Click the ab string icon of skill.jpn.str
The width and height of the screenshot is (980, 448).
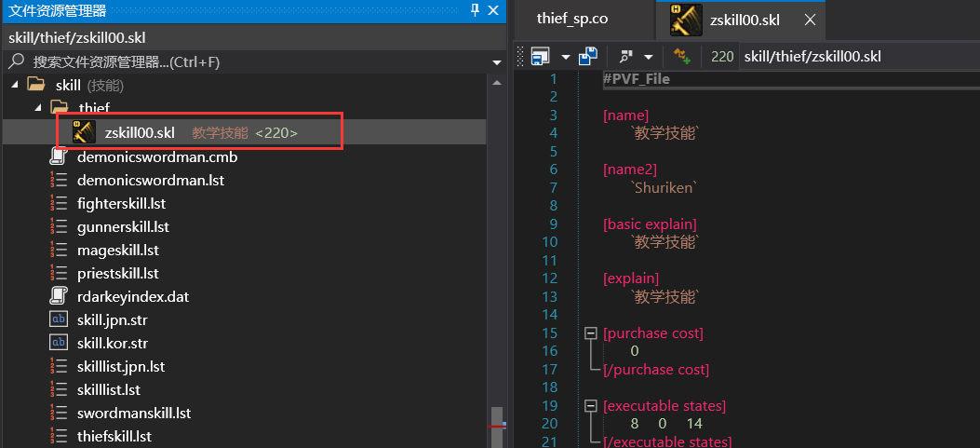click(58, 319)
